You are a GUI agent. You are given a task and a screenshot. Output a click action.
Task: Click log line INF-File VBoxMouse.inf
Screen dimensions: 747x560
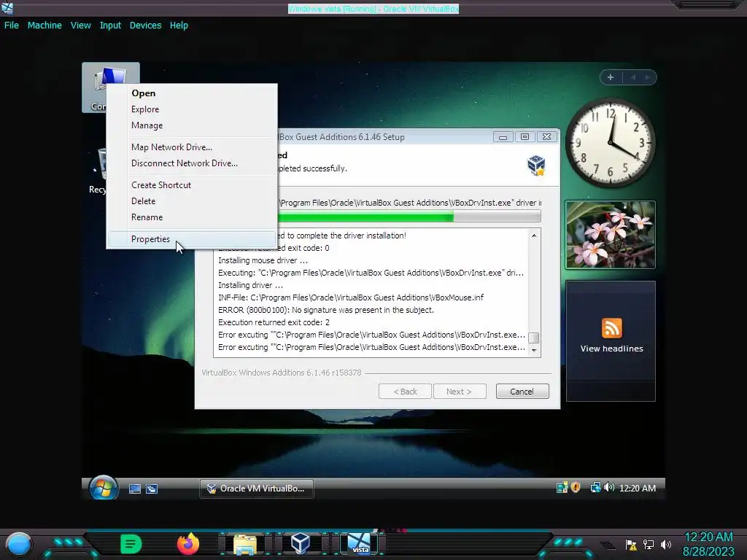tap(351, 297)
